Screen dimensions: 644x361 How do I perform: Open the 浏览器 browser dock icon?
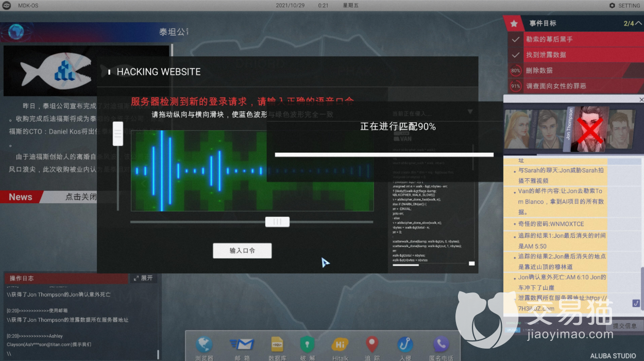[x=204, y=345]
